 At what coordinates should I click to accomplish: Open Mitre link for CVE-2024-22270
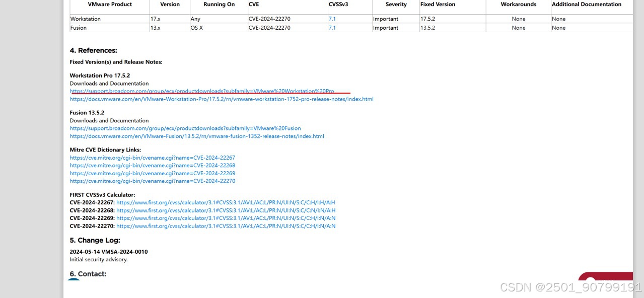click(153, 181)
